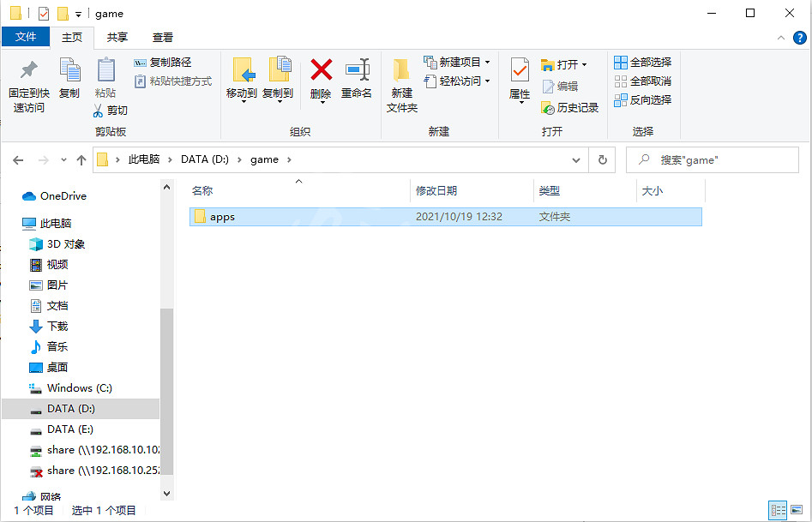Open the 文件 (File) menu
812x522 pixels.
pyautogui.click(x=27, y=37)
